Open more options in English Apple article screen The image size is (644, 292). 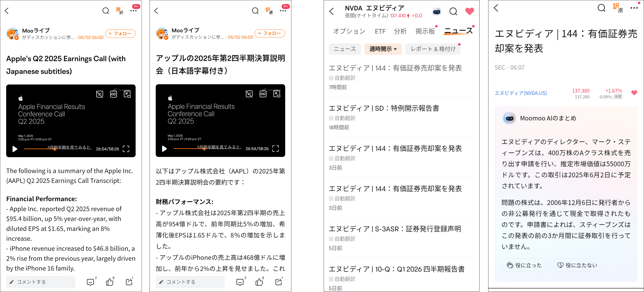click(x=134, y=11)
